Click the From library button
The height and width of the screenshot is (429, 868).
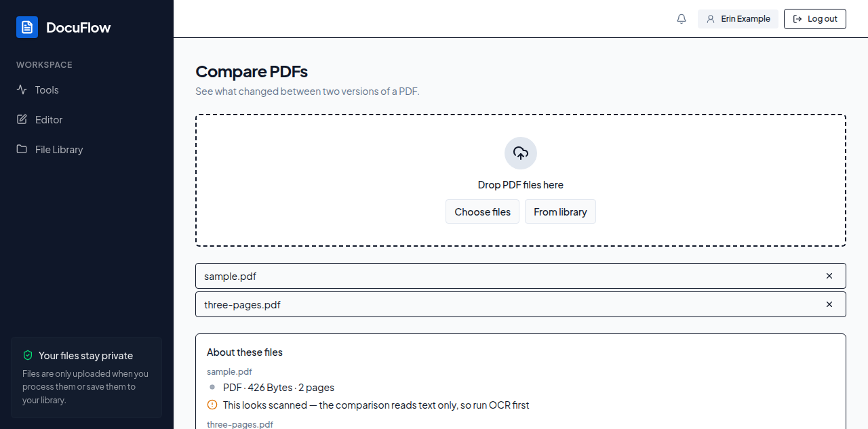coord(560,211)
